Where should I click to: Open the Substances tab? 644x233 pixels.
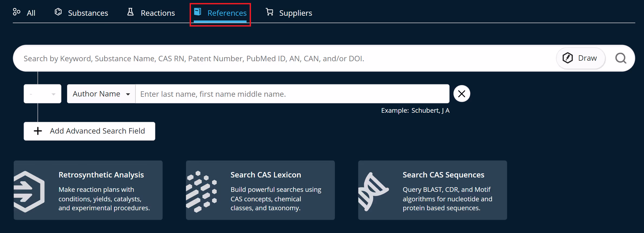[x=81, y=12]
